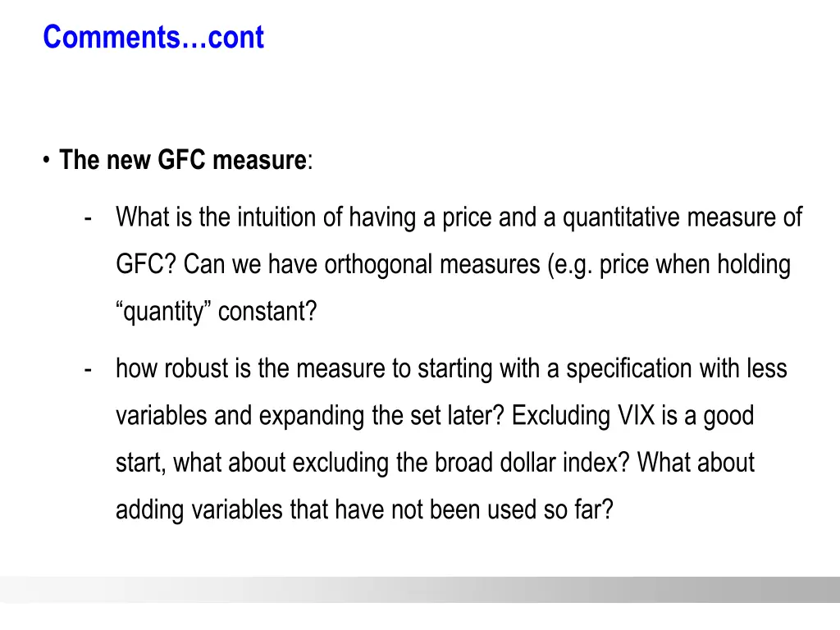The width and height of the screenshot is (840, 630).
Task: Click the round bullet before "The new GFC"
Action: 47,160
